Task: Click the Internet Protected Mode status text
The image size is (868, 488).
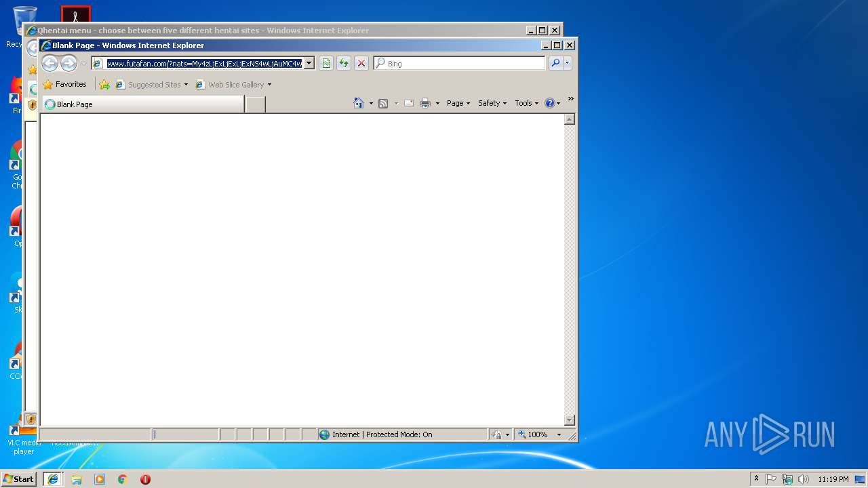Action: [382, 434]
